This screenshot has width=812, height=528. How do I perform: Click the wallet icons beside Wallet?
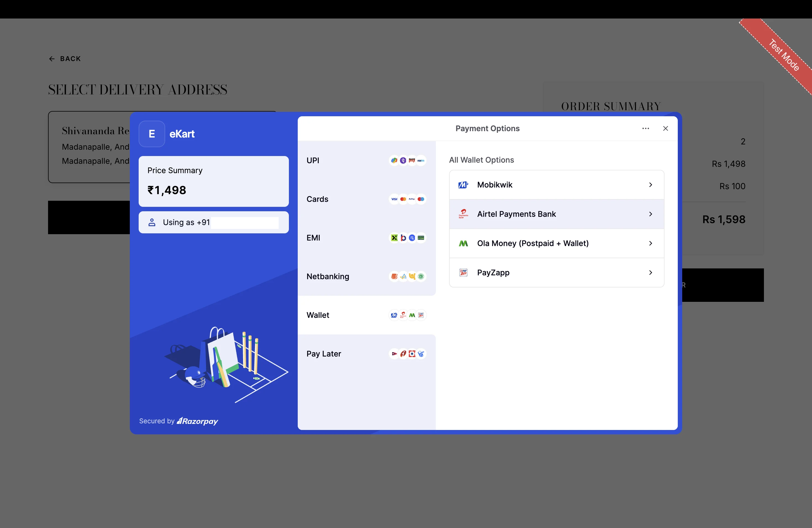(x=407, y=315)
